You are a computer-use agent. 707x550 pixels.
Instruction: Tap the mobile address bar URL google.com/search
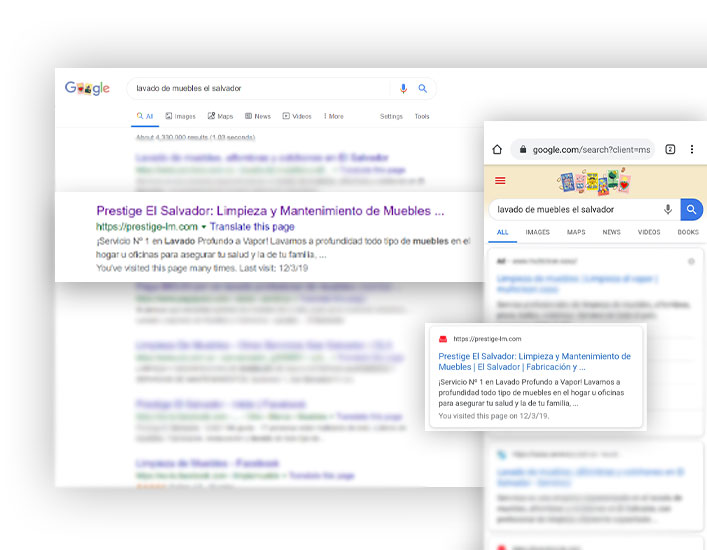pyautogui.click(x=591, y=150)
